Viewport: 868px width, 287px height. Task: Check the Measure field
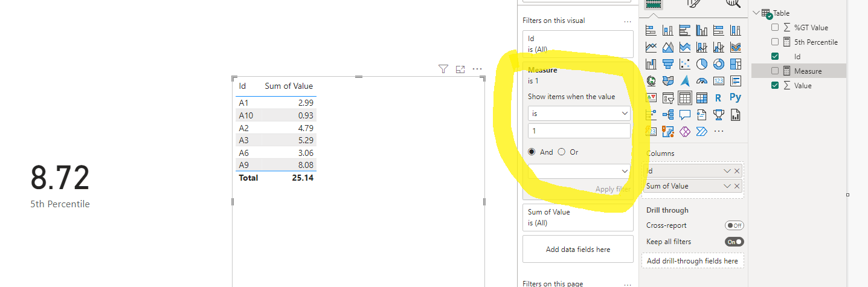point(776,71)
